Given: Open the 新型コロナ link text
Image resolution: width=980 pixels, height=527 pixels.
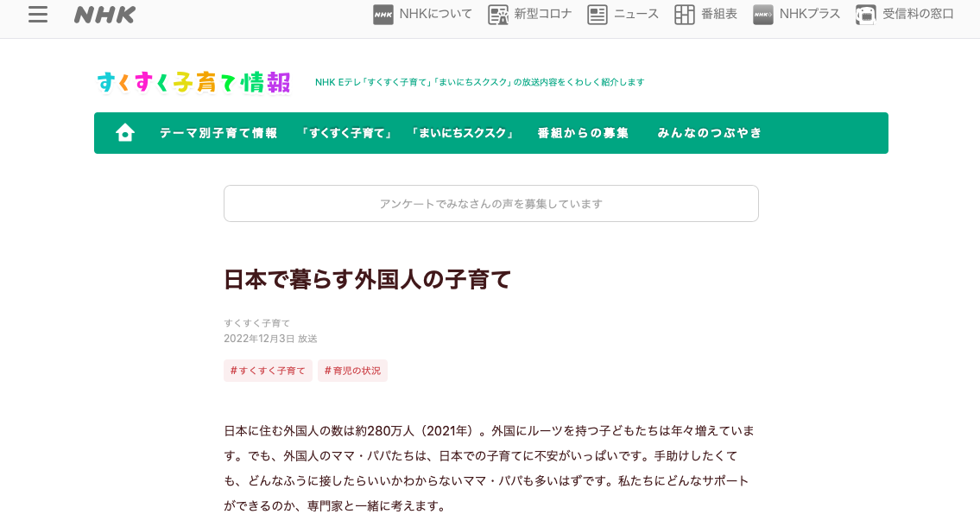Looking at the screenshot, I should point(543,14).
